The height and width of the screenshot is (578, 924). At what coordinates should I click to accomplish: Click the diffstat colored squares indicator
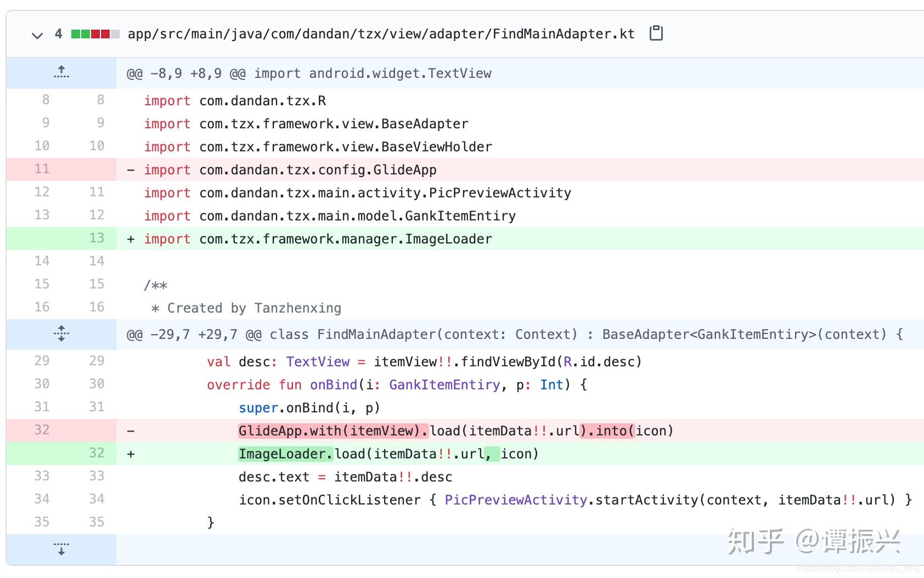pyautogui.click(x=95, y=34)
